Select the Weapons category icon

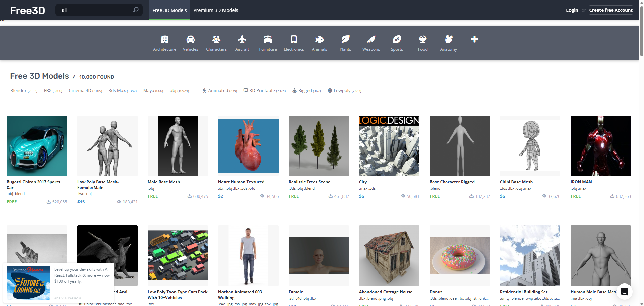click(371, 40)
